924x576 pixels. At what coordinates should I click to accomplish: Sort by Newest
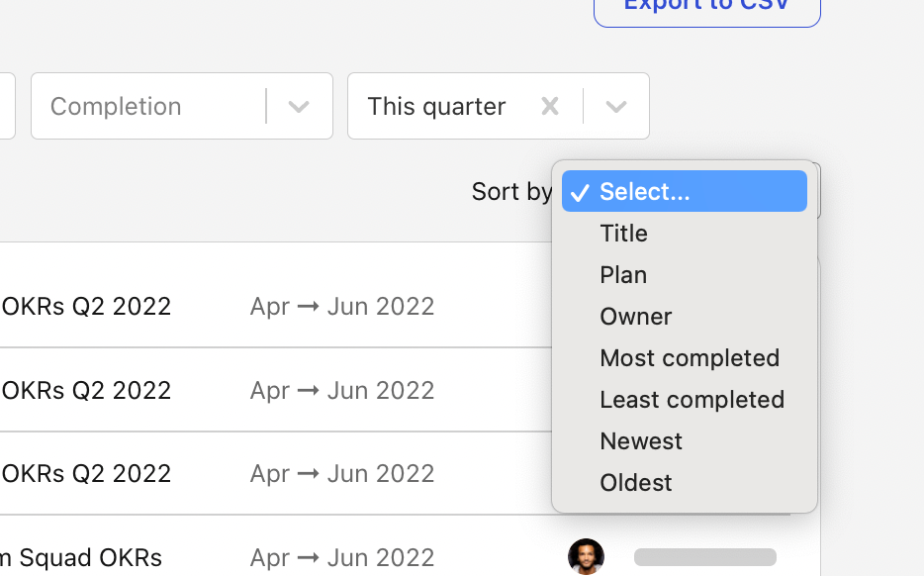tap(641, 441)
